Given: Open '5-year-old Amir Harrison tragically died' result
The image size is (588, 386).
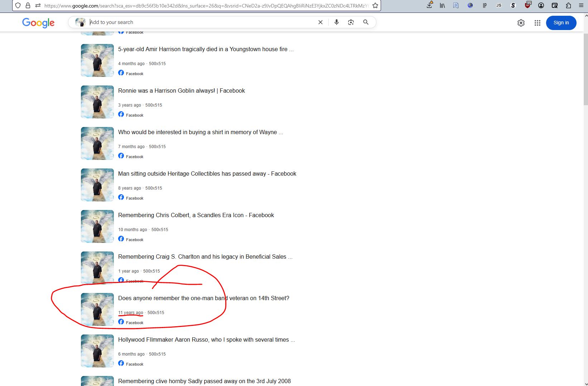Looking at the screenshot, I should coord(206,49).
